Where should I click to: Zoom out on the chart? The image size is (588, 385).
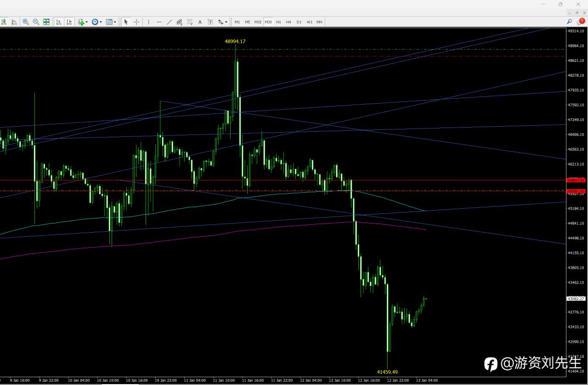36,22
